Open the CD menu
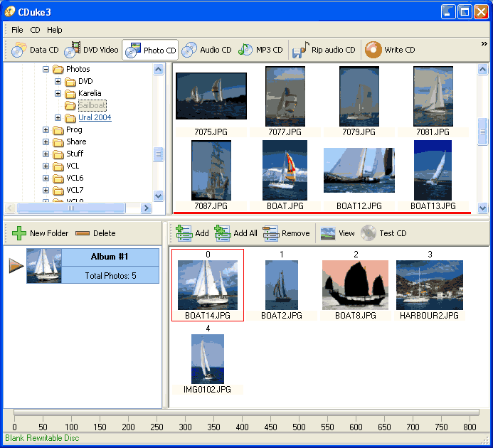 (x=35, y=30)
